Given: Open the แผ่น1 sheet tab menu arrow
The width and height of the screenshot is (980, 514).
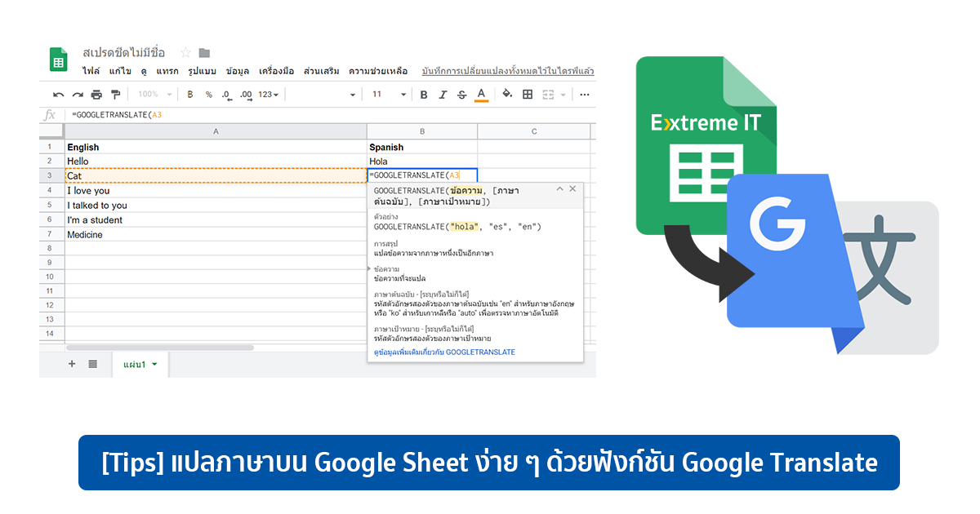Looking at the screenshot, I should coord(154,365).
